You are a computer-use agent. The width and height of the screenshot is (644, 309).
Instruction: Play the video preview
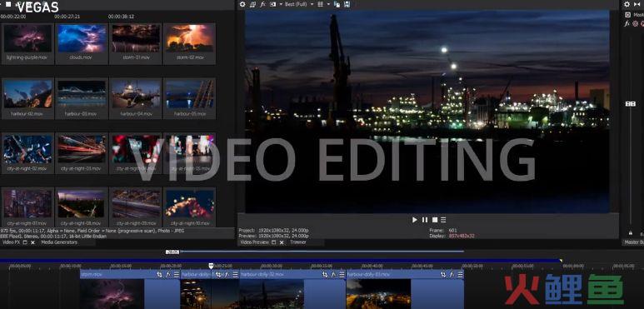pyautogui.click(x=414, y=220)
